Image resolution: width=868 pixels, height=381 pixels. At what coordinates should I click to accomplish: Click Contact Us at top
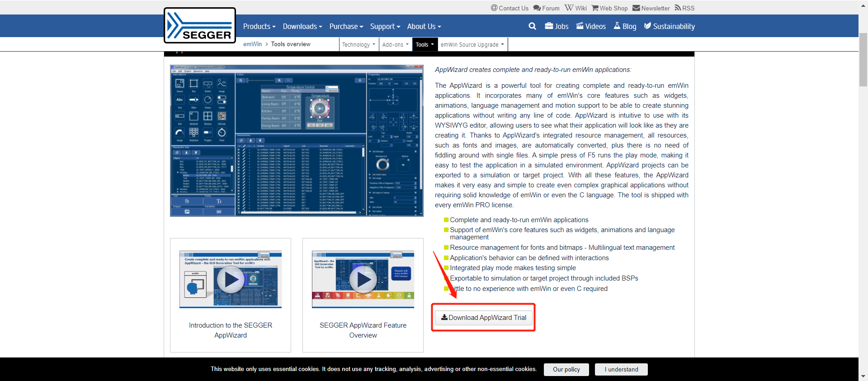coord(509,8)
